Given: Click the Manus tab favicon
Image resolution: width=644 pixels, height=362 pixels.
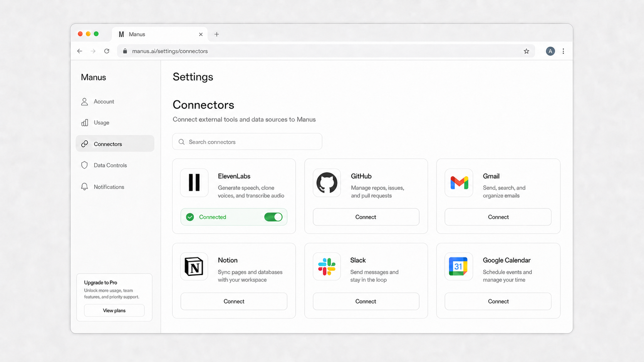Looking at the screenshot, I should pos(121,34).
